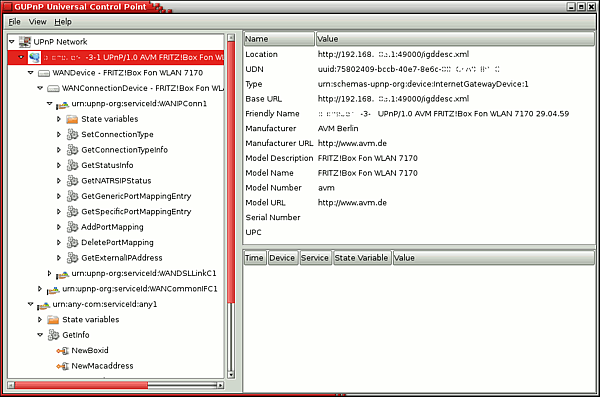Open the Help menu
Viewport: 600px width, 397px height.
click(63, 22)
